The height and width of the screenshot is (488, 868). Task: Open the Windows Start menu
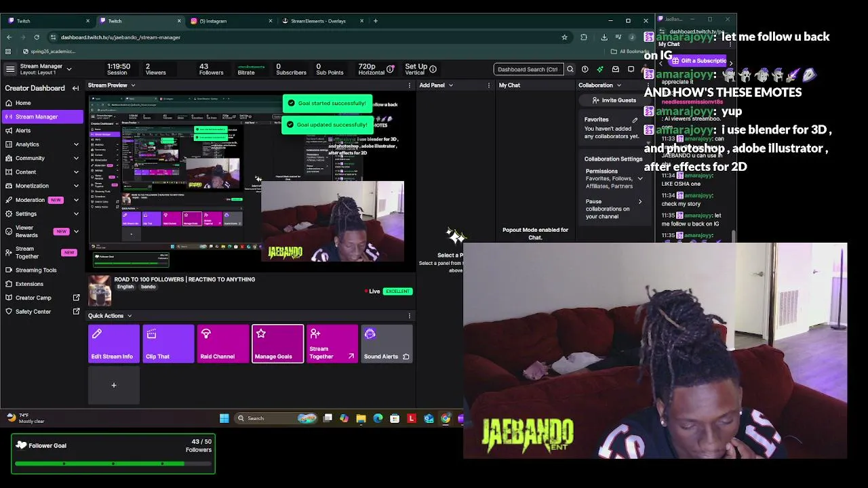coord(224,418)
